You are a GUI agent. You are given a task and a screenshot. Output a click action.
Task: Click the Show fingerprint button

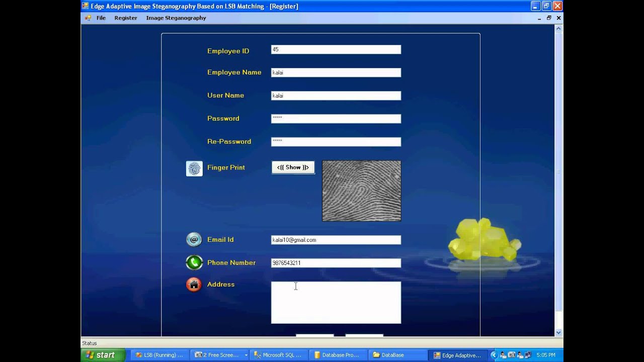[x=293, y=167]
